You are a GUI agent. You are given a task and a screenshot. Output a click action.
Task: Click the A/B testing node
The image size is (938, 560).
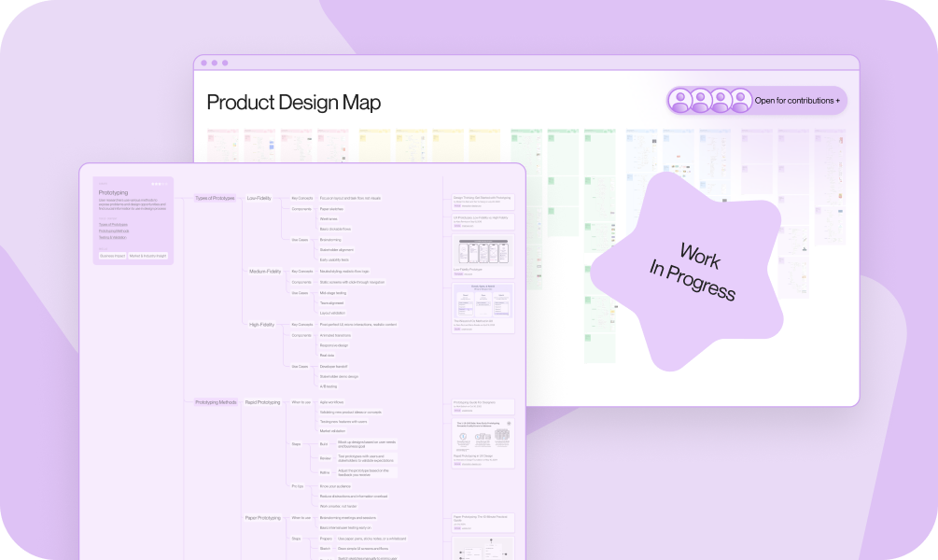point(329,387)
